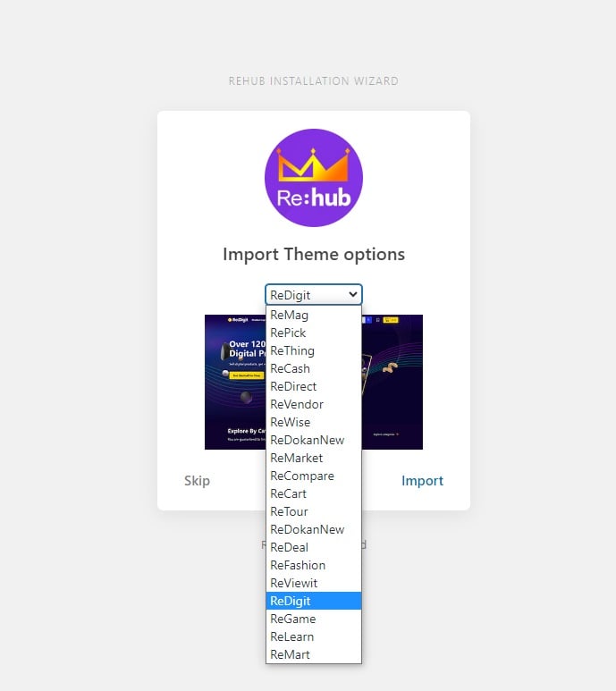Viewport: 616px width, 691px height.
Task: Choose ReWise from the dropdown
Action: (x=313, y=422)
